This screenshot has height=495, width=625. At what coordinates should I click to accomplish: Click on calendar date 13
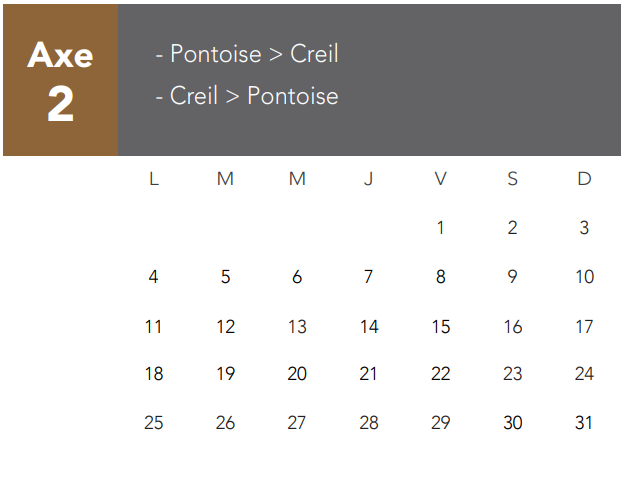[x=297, y=326]
